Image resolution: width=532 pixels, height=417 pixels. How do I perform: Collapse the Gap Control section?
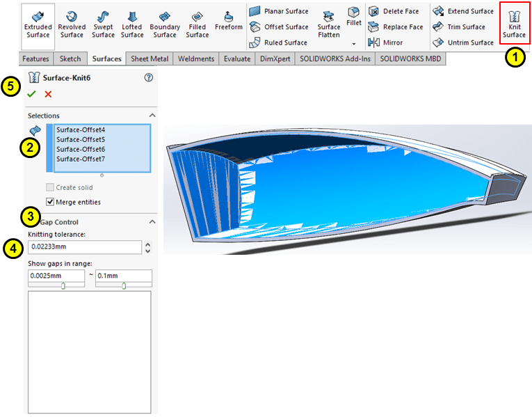point(152,222)
